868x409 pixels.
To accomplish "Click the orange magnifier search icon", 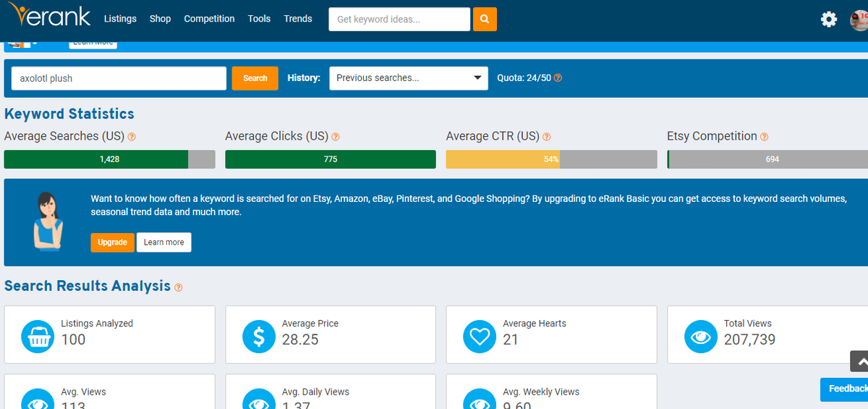I will click(x=485, y=20).
